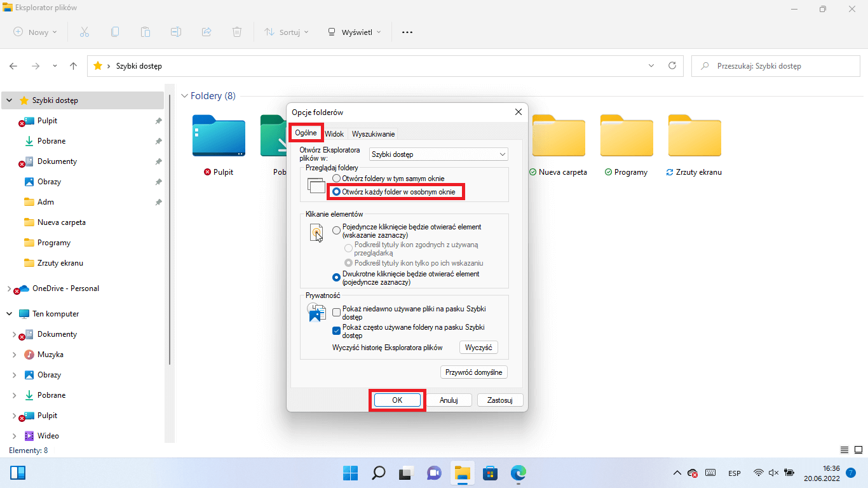Click the Delete trash icon in toolbar

pos(237,32)
